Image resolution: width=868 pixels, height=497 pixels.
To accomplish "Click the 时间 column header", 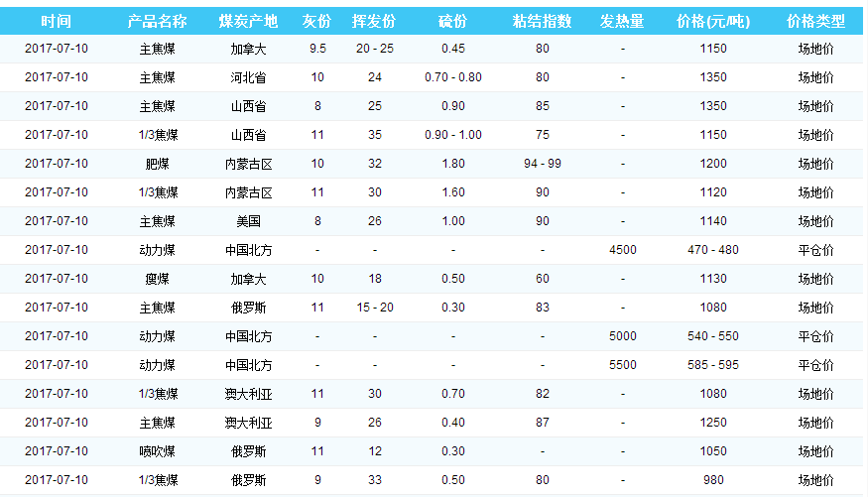I will coord(56,21).
